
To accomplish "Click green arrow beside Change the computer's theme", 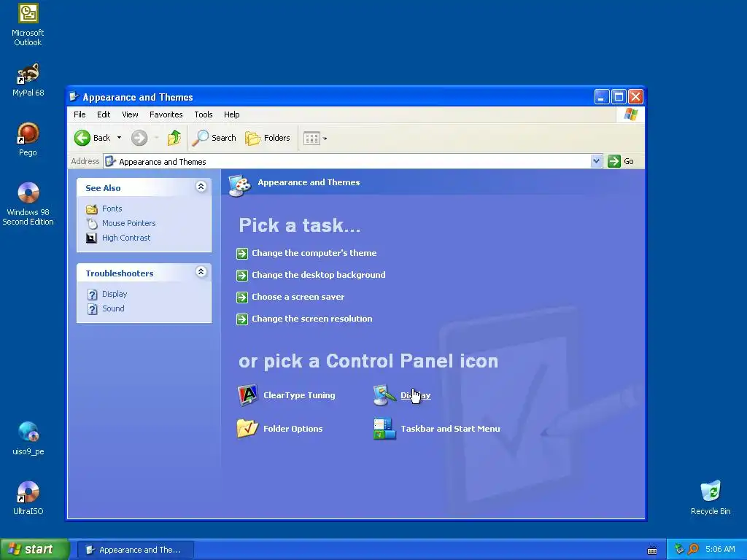I will pos(242,253).
